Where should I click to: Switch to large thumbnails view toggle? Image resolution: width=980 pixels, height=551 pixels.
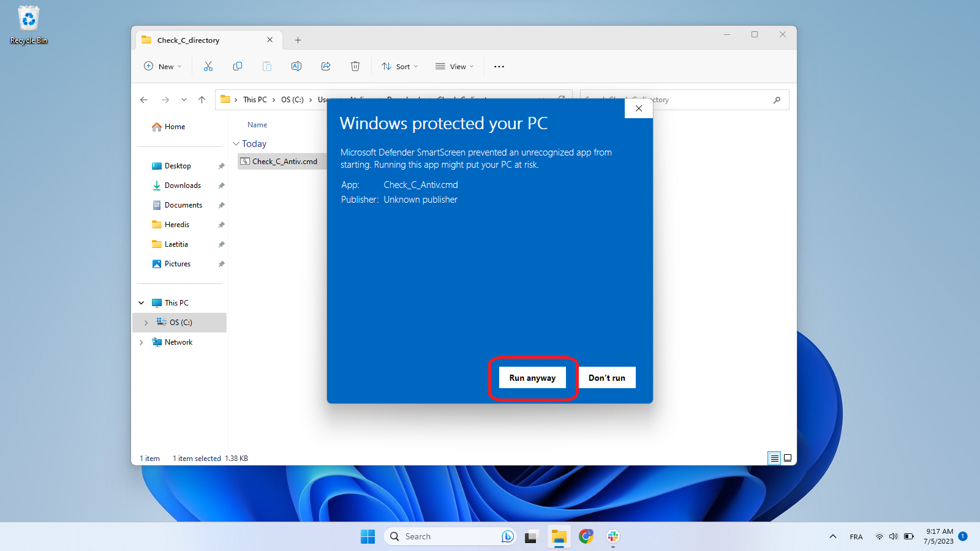(788, 458)
